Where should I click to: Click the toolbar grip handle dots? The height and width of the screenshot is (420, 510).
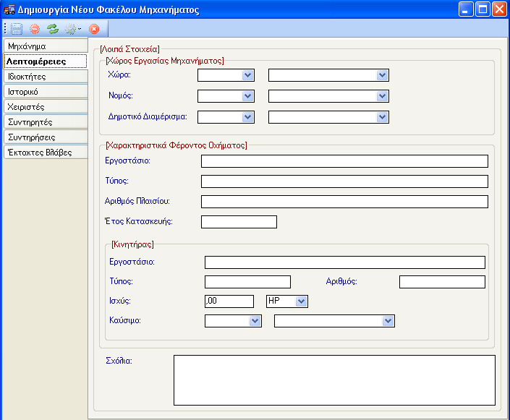coord(5,29)
